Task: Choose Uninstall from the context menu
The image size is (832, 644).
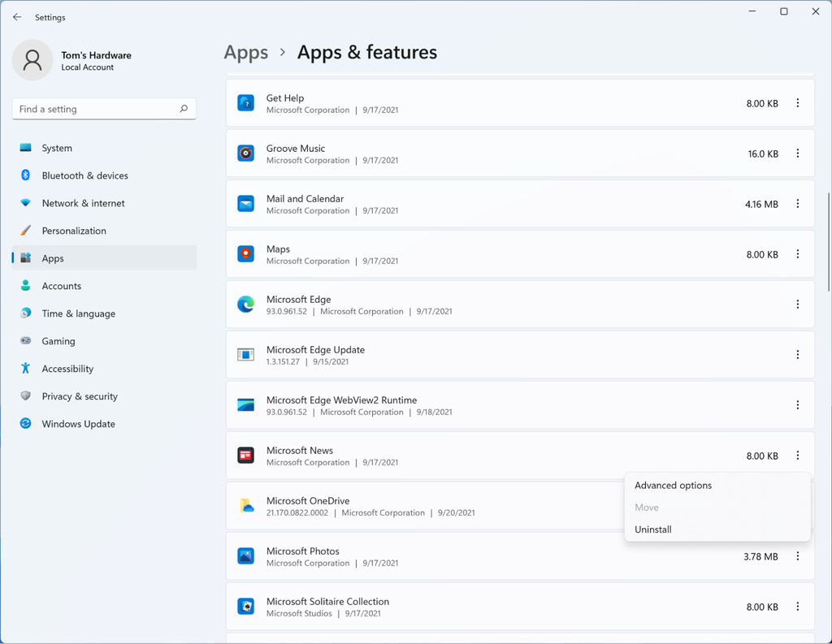Action: 653,529
